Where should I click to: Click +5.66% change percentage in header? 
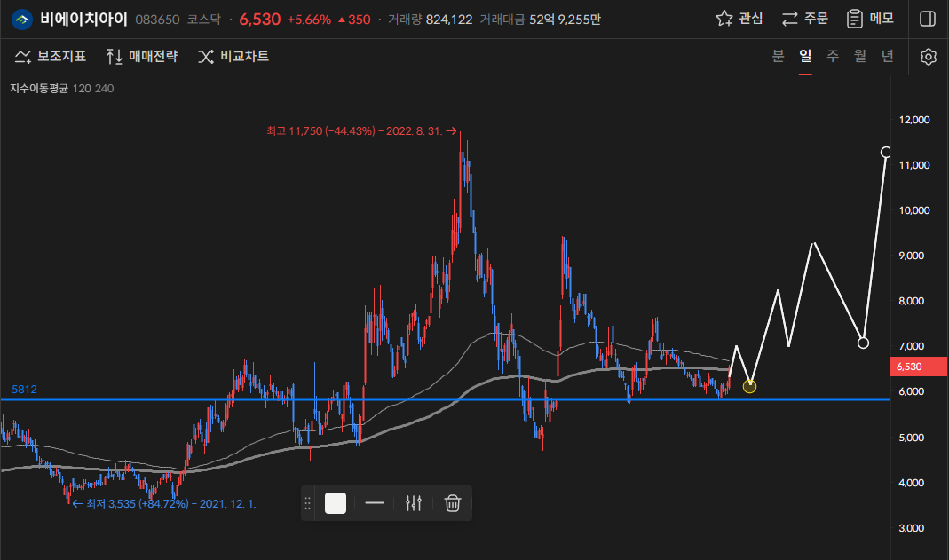[309, 20]
